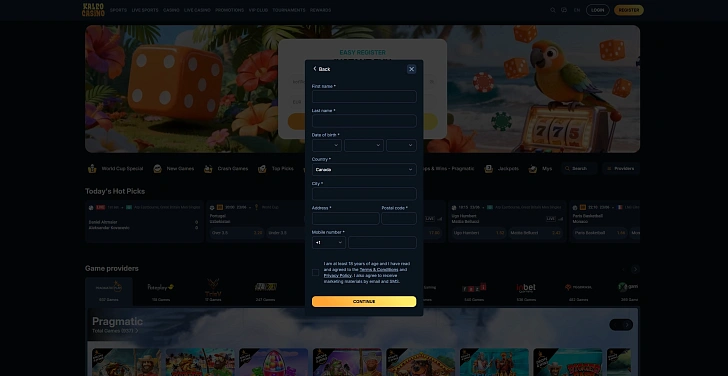Open the Live Casino menu item

(x=197, y=10)
